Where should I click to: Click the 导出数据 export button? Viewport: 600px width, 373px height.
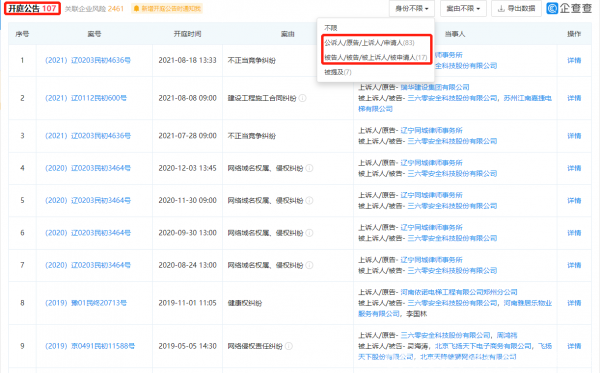[516, 8]
